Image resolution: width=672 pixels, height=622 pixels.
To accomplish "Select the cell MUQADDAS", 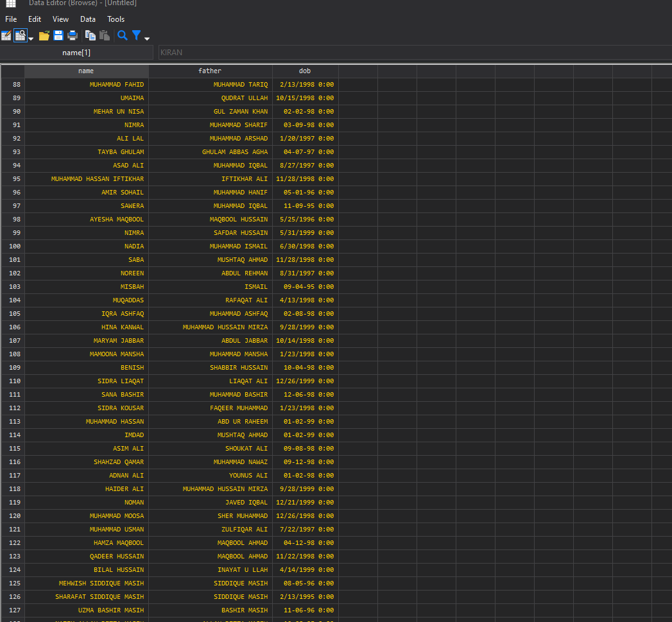I will point(87,300).
